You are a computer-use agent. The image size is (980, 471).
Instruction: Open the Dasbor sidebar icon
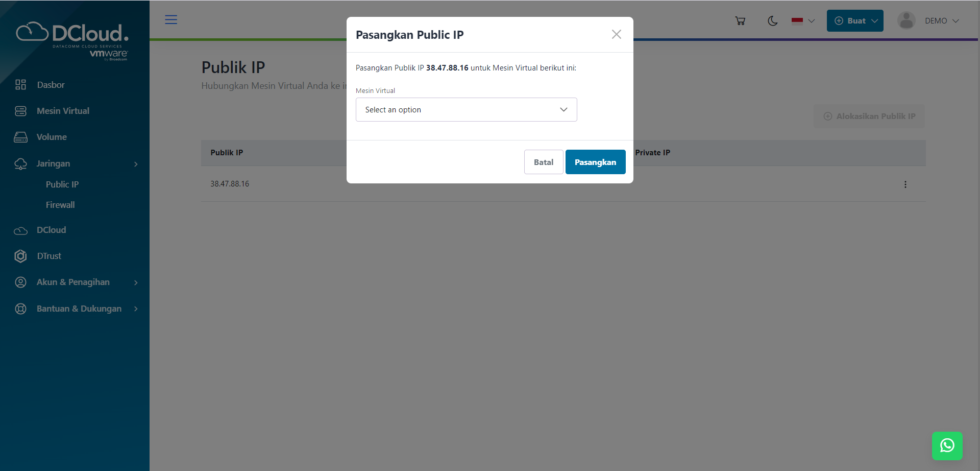(x=20, y=84)
